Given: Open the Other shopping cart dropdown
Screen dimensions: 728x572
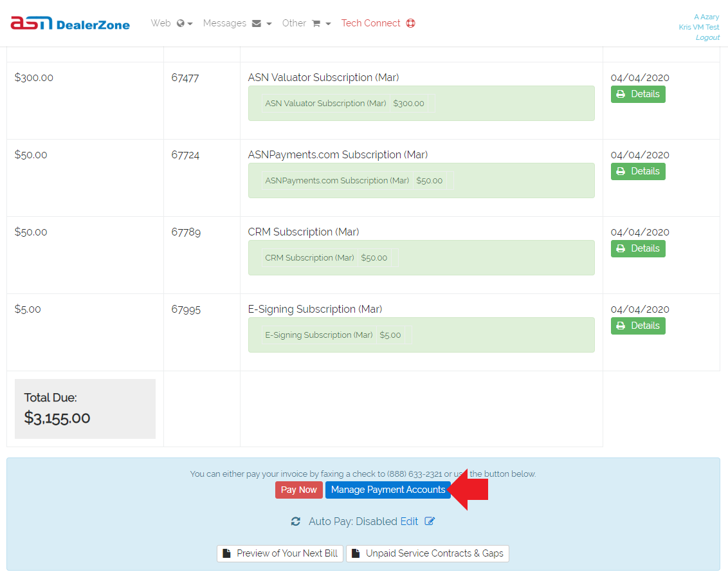Looking at the screenshot, I should (x=306, y=23).
